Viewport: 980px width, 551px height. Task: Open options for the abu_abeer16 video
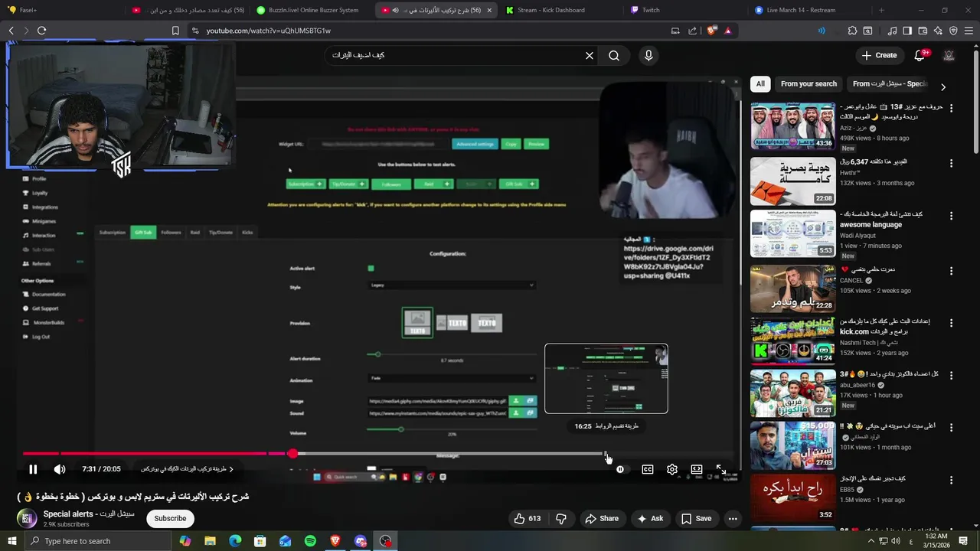pos(952,377)
